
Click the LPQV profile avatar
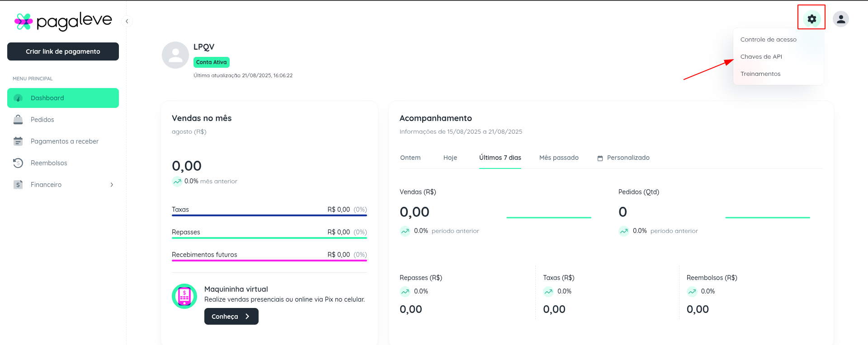(x=175, y=55)
